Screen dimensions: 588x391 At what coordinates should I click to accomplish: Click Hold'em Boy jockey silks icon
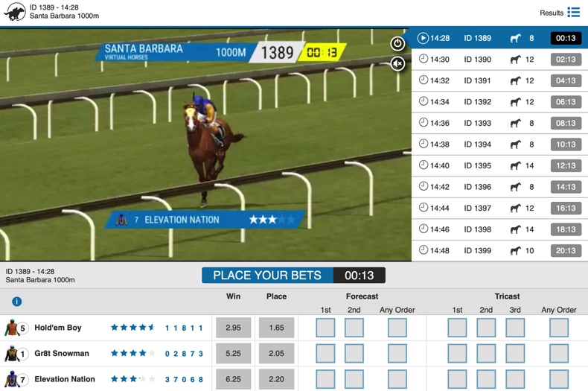pos(12,328)
